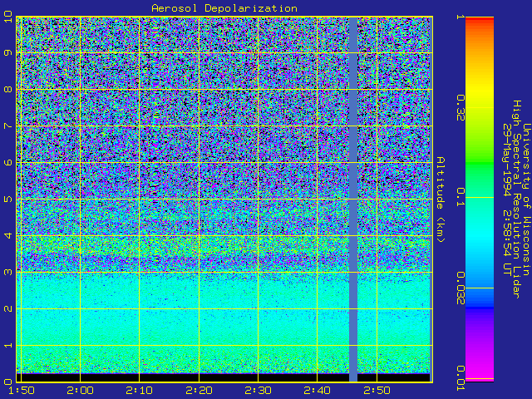
Task: Click the color scale label 0.32
Action: point(461,107)
